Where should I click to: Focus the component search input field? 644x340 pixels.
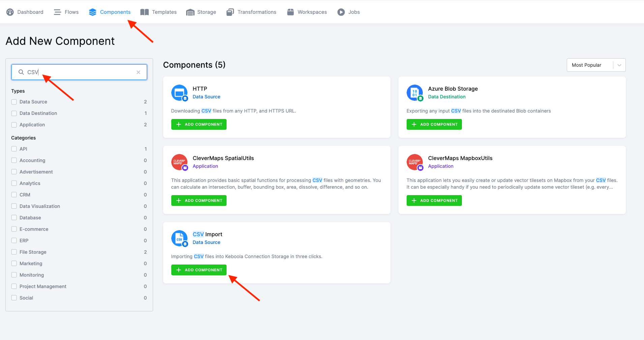click(x=79, y=72)
